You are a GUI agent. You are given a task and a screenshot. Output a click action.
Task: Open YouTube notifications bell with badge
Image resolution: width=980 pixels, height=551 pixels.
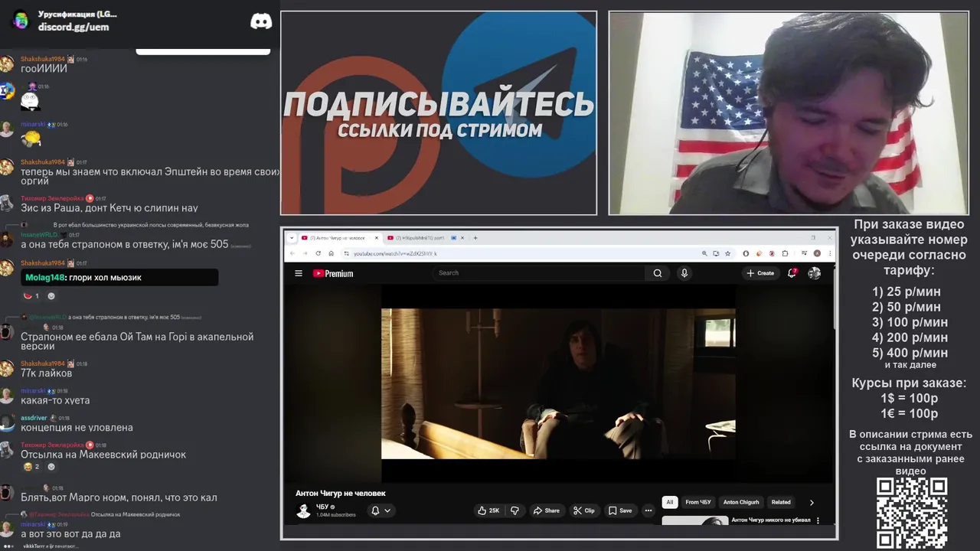(792, 273)
